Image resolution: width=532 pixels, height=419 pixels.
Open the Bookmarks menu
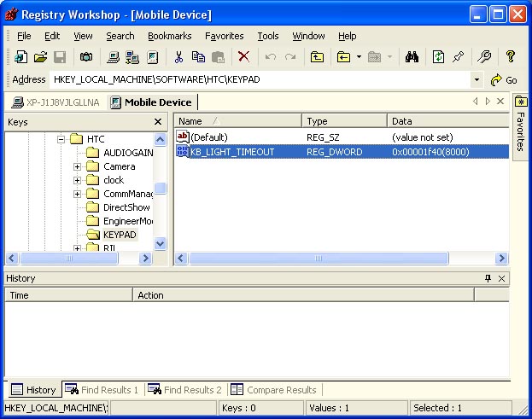pos(169,36)
